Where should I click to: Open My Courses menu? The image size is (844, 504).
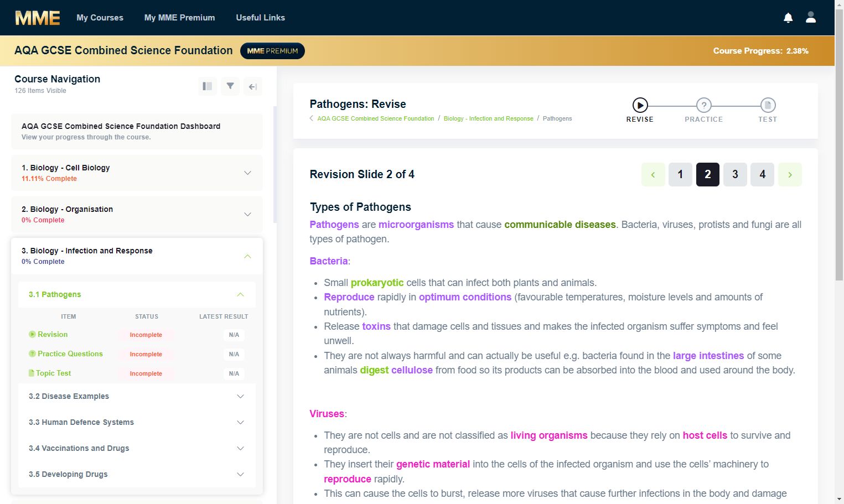pyautogui.click(x=100, y=18)
